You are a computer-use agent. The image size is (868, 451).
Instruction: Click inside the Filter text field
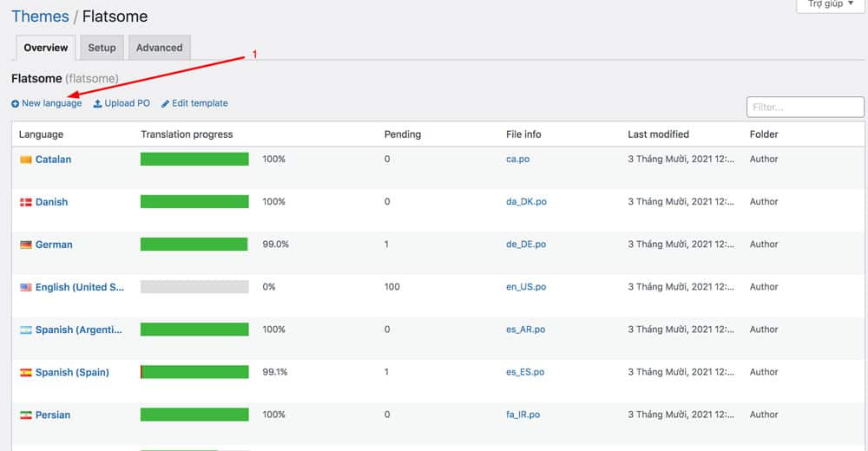[x=805, y=108]
